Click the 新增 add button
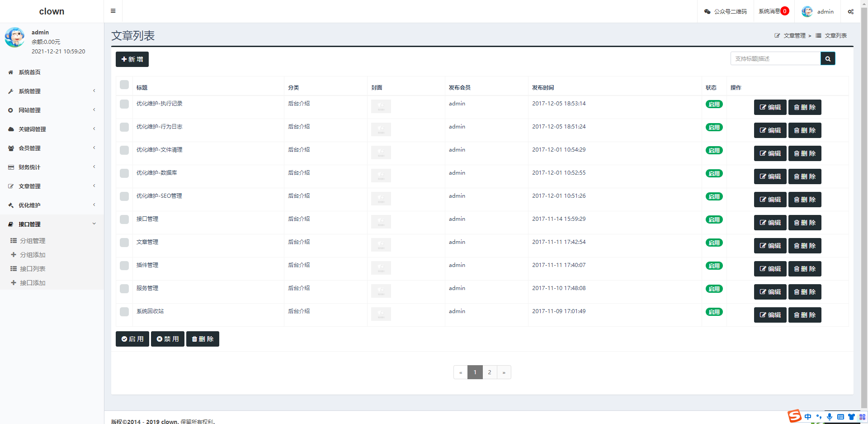Image resolution: width=868 pixels, height=424 pixels. point(132,59)
